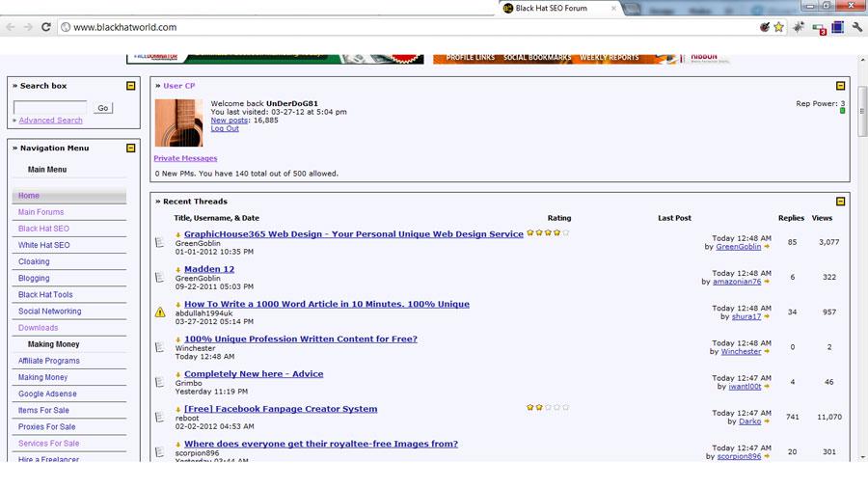Click the star rating of GraphicHouse365 thread
This screenshot has height=488, width=868.
coord(548,233)
